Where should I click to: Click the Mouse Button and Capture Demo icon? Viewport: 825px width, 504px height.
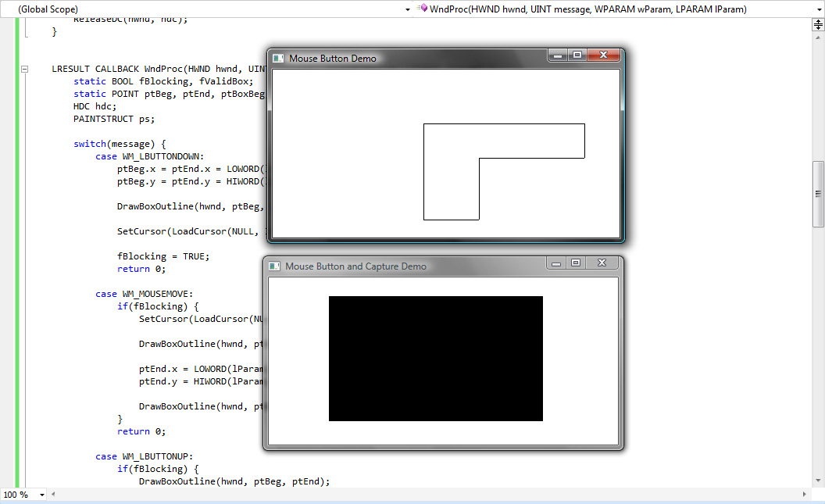(274, 266)
